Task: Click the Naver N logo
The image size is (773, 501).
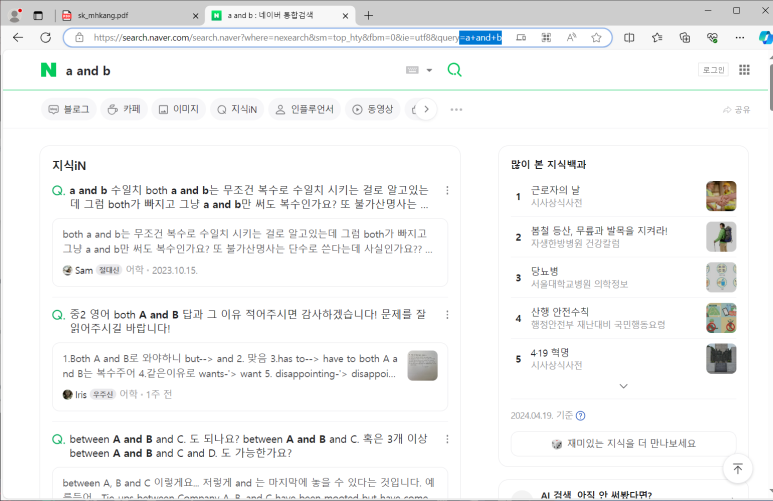Action: (48, 71)
